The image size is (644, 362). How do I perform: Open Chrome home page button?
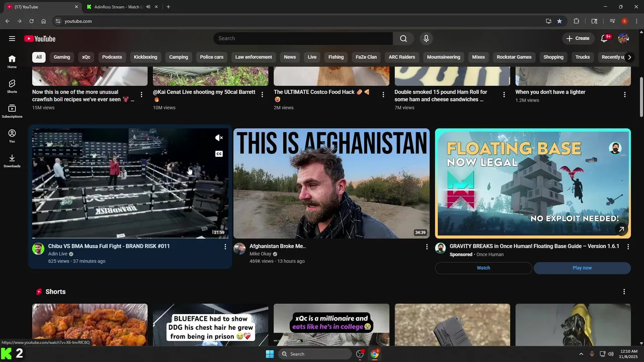[x=43, y=21]
